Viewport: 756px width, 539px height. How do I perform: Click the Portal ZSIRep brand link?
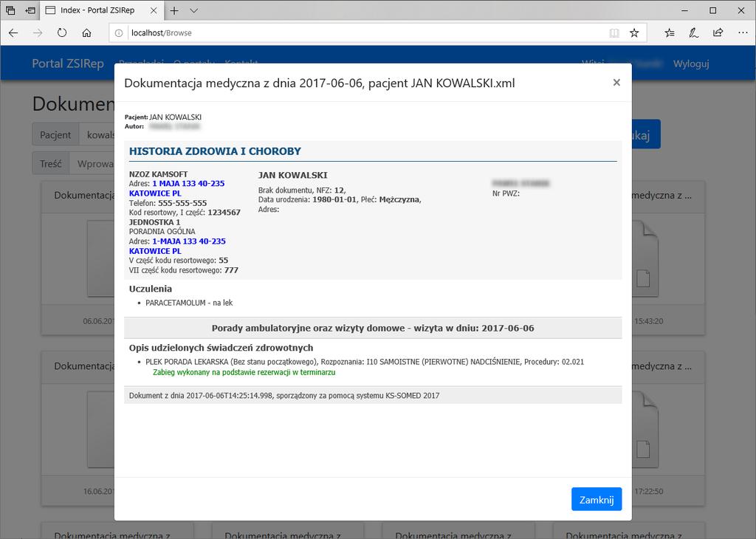click(68, 63)
